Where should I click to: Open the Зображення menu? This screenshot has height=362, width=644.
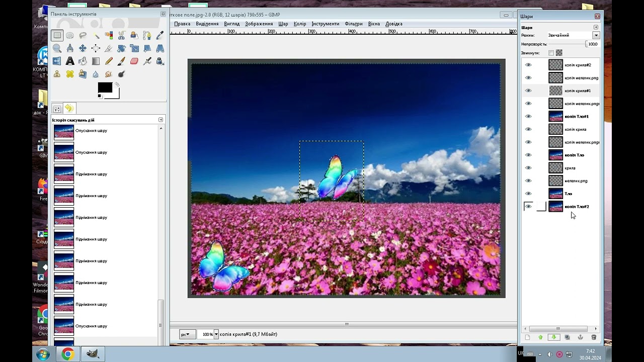(x=259, y=24)
